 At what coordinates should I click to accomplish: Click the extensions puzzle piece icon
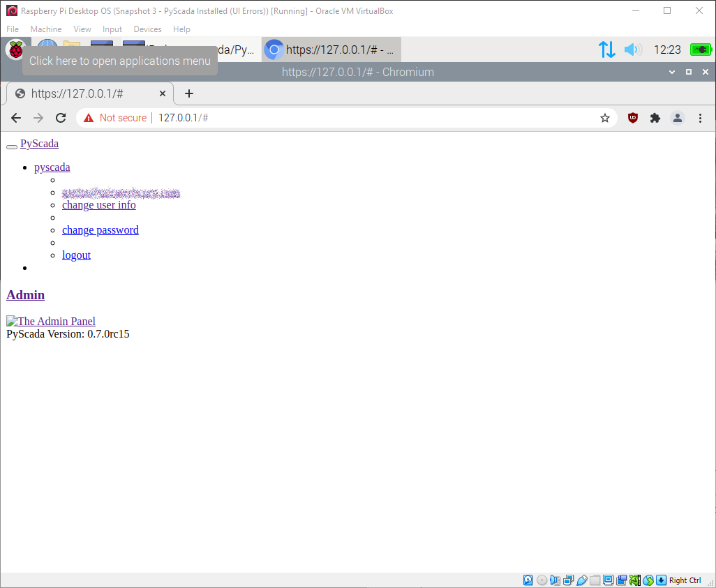click(x=655, y=118)
